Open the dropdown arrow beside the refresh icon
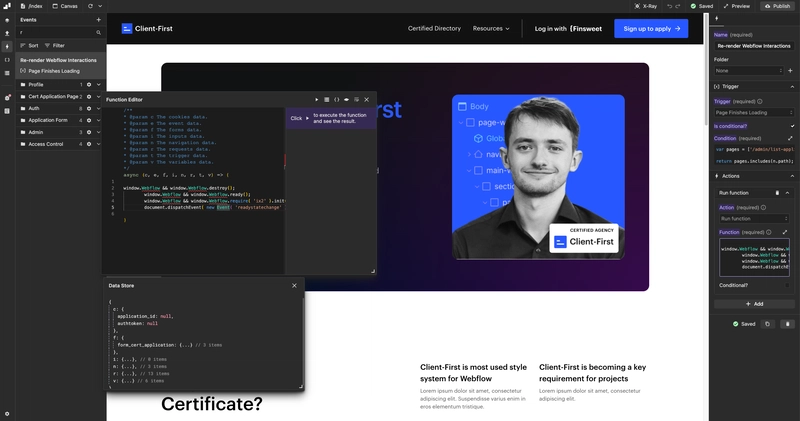Viewport: 800px width, 421px height. (x=100, y=6)
